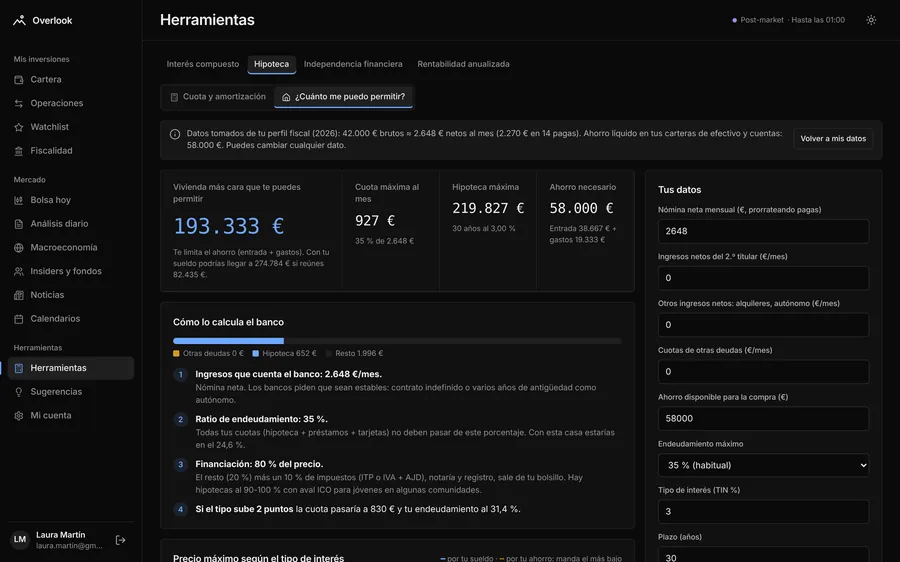The image size is (900, 562).
Task: Click the LM user avatar
Action: tap(20, 540)
